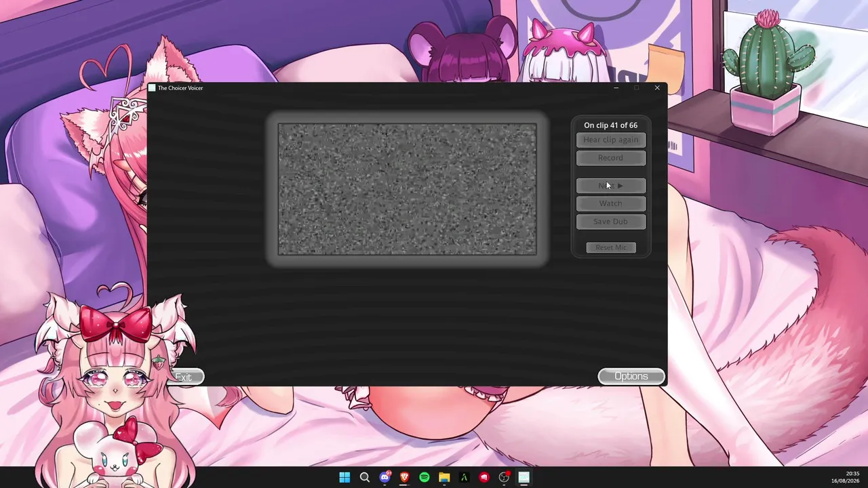Open the black app with green A icon
The height and width of the screenshot is (488, 868).
464,477
